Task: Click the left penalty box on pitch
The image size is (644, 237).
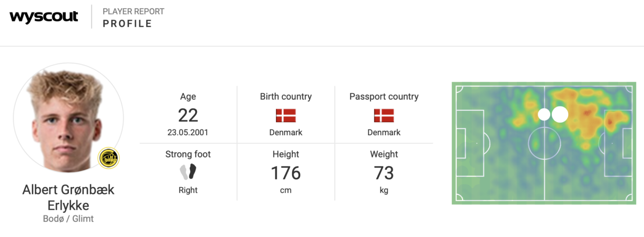Action: point(470,143)
